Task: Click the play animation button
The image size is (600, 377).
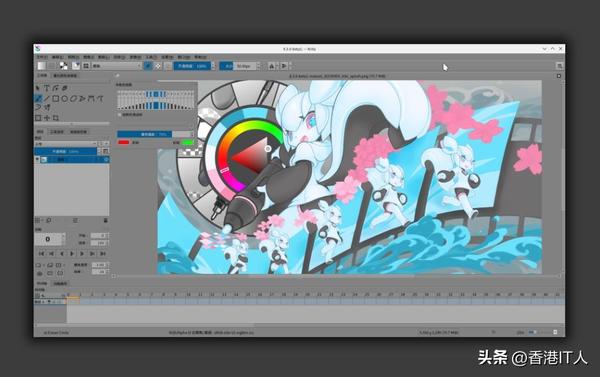Action: pyautogui.click(x=72, y=253)
